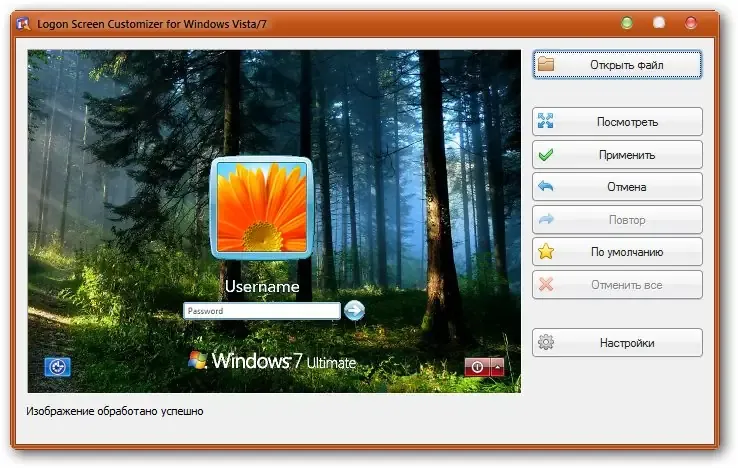
Task: Expand the shutdown options arrow
Action: [497, 367]
